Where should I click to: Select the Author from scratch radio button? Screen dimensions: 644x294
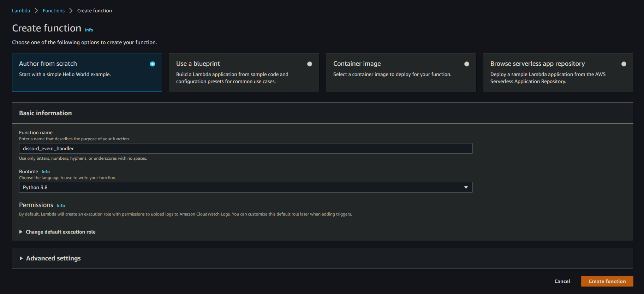coord(153,64)
